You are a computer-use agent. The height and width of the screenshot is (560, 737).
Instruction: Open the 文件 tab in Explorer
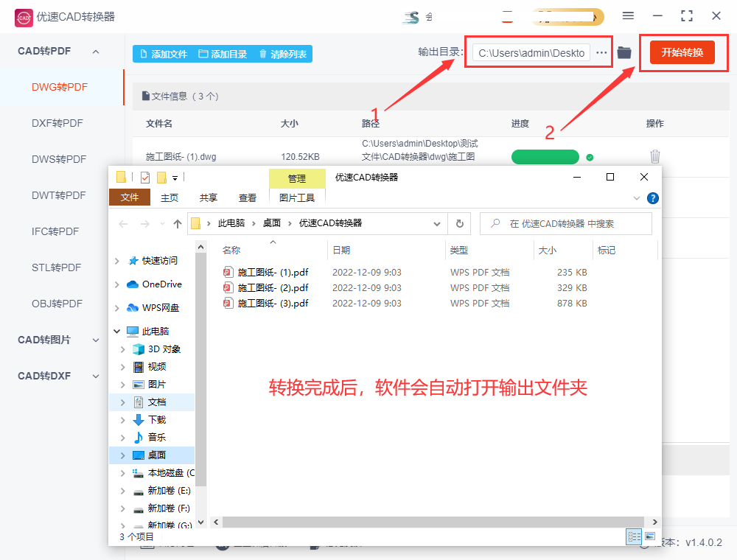[x=129, y=197]
